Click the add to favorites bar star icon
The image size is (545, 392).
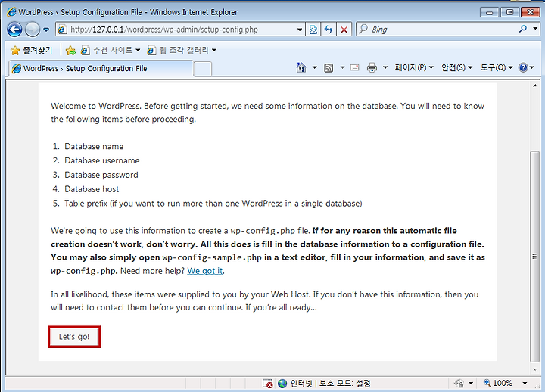coord(70,51)
